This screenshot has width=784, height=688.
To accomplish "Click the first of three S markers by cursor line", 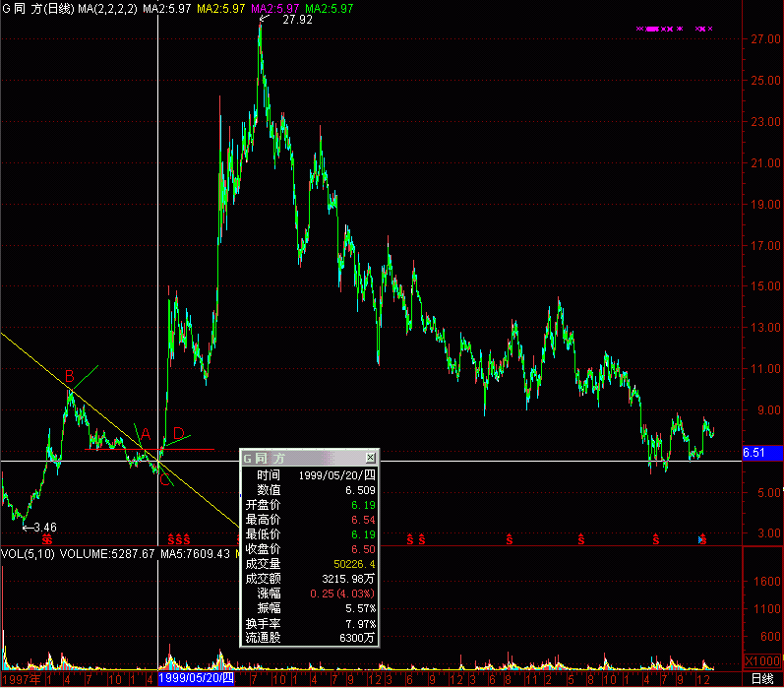I will click(171, 540).
